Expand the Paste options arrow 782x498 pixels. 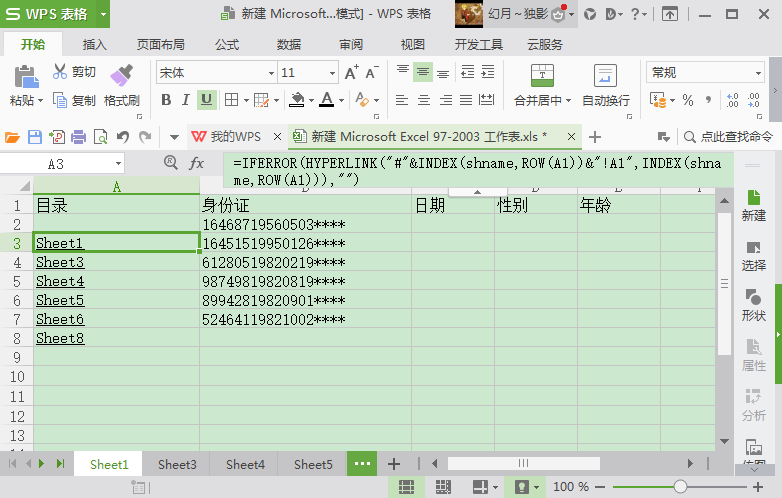(x=40, y=101)
